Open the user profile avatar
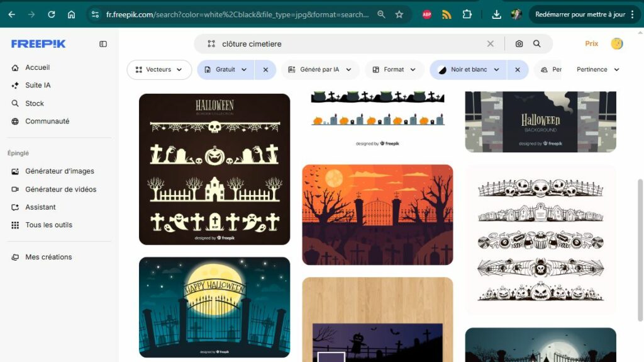 point(617,43)
